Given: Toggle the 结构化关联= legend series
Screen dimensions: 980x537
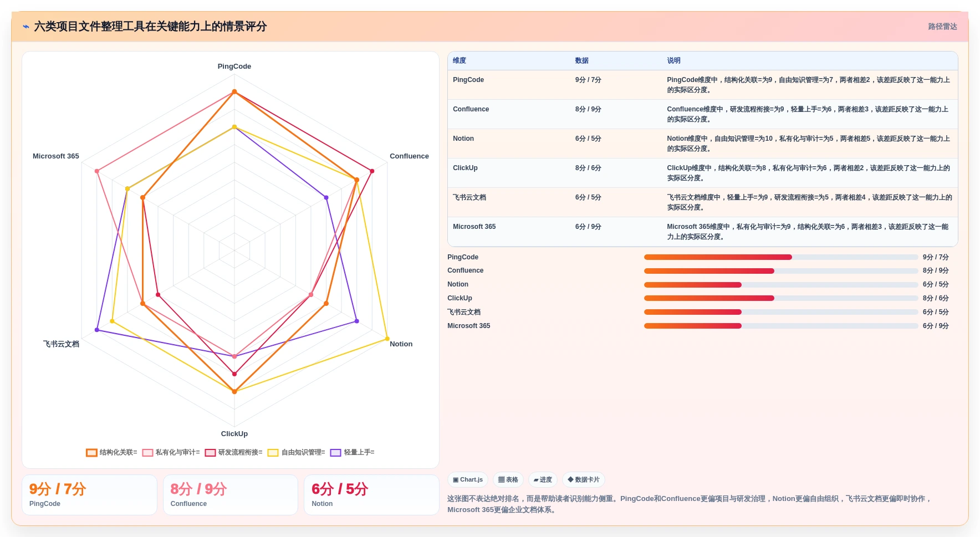Looking at the screenshot, I should click(111, 452).
